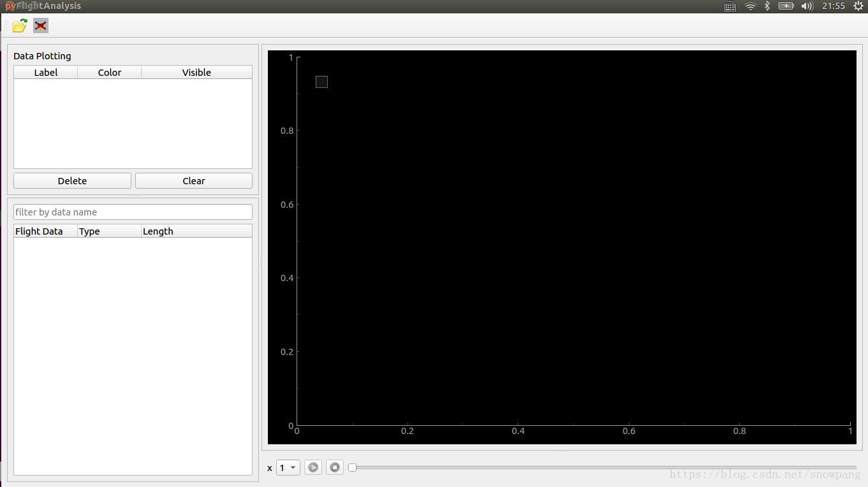Open the keyboard input indicator in top bar

click(730, 6)
